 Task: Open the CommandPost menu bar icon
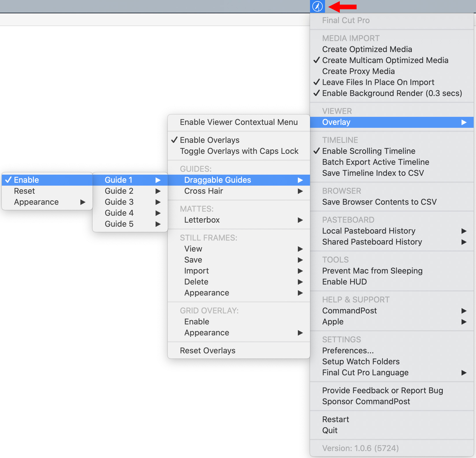[x=318, y=6]
